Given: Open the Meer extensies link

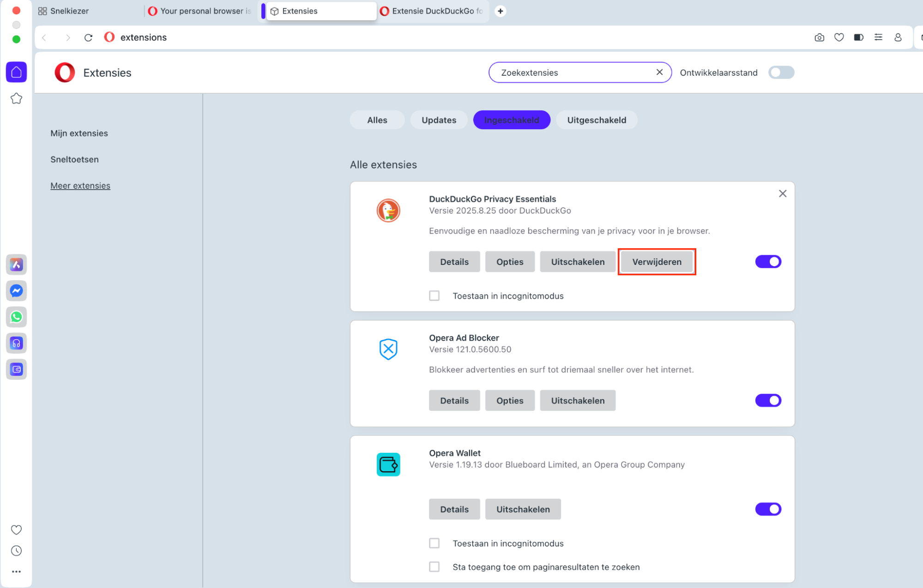Looking at the screenshot, I should [x=80, y=186].
